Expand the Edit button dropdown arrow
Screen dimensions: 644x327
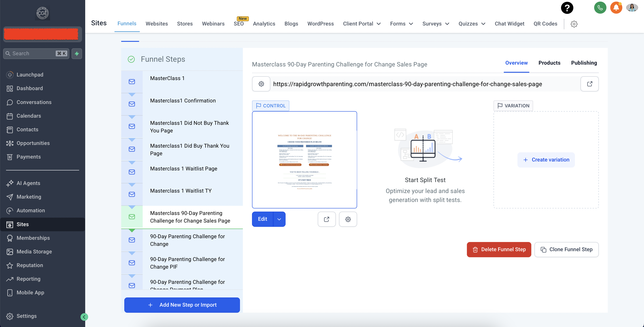pos(279,219)
